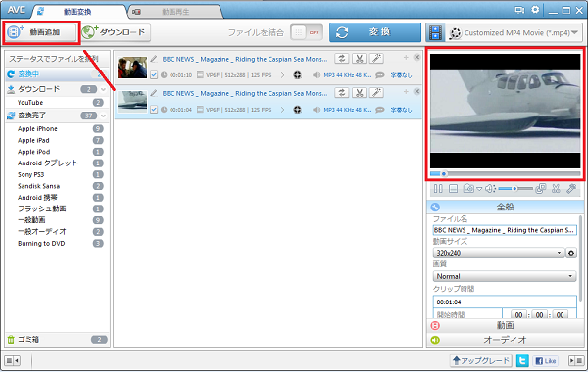Remove first BBC NEWS item with X
The height and width of the screenshot is (372, 588).
click(x=416, y=58)
